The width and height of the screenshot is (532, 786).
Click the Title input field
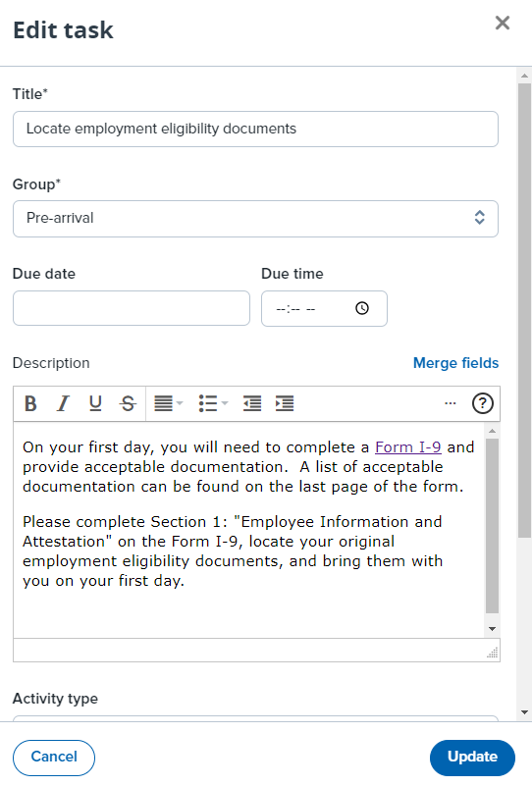click(x=255, y=129)
